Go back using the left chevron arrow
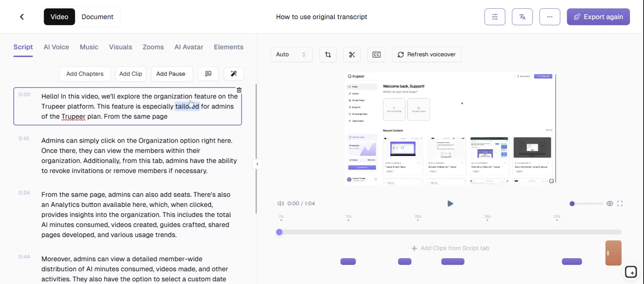Image resolution: width=644 pixels, height=284 pixels. coord(22,17)
